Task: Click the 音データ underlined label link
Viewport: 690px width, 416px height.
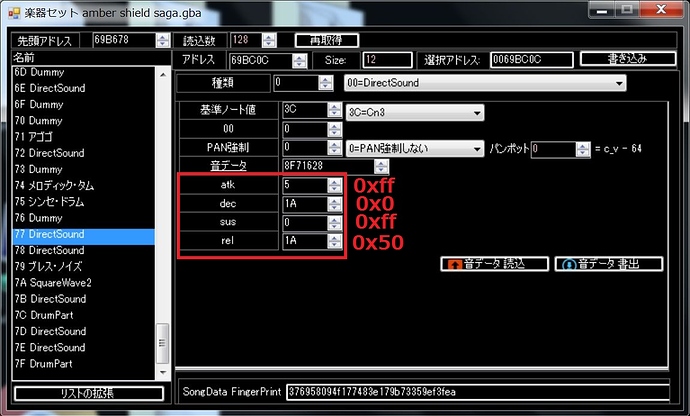Action: point(228,166)
